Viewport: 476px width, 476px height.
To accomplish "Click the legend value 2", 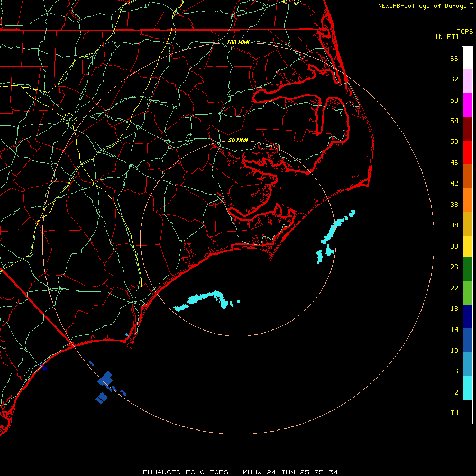I will tap(456, 392).
